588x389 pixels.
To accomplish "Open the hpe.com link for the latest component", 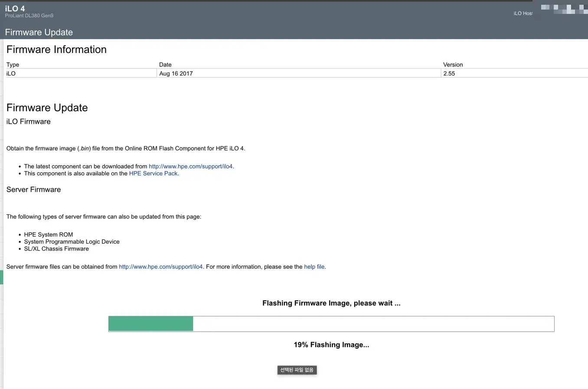I will click(191, 166).
